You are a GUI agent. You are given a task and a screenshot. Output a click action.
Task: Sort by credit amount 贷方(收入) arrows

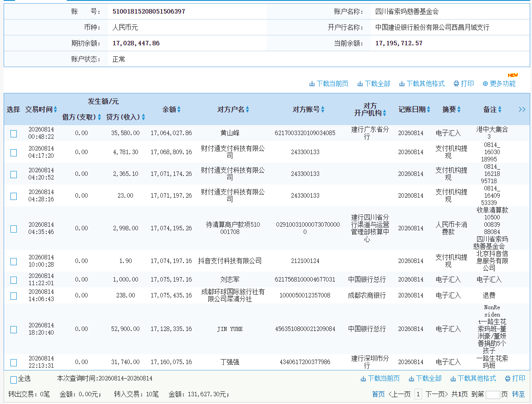[x=143, y=117]
